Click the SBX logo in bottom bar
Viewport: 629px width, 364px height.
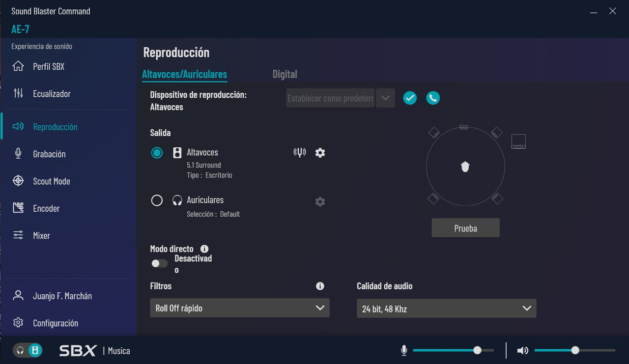pyautogui.click(x=78, y=351)
